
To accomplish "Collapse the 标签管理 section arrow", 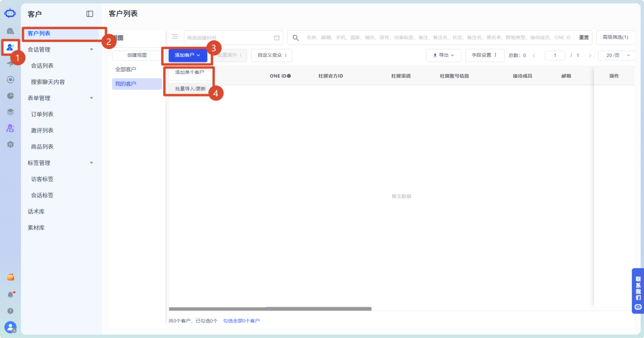I will coord(91,163).
